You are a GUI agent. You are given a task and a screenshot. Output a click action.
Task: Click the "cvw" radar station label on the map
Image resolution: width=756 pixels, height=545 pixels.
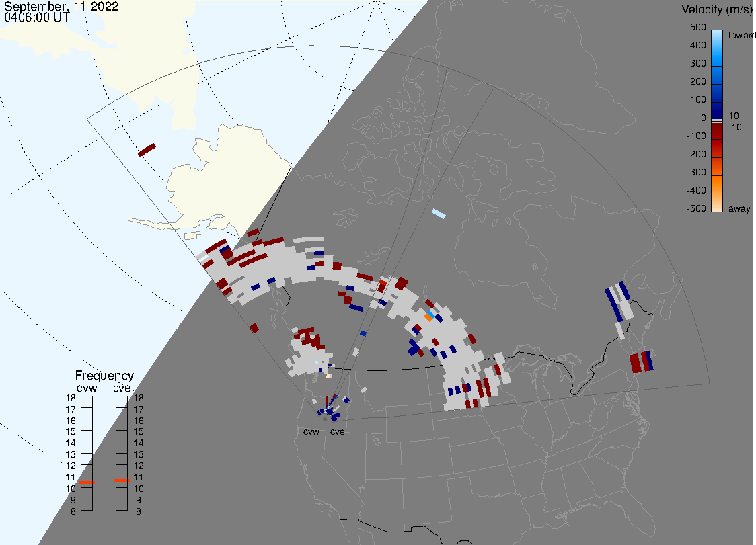coord(311,431)
